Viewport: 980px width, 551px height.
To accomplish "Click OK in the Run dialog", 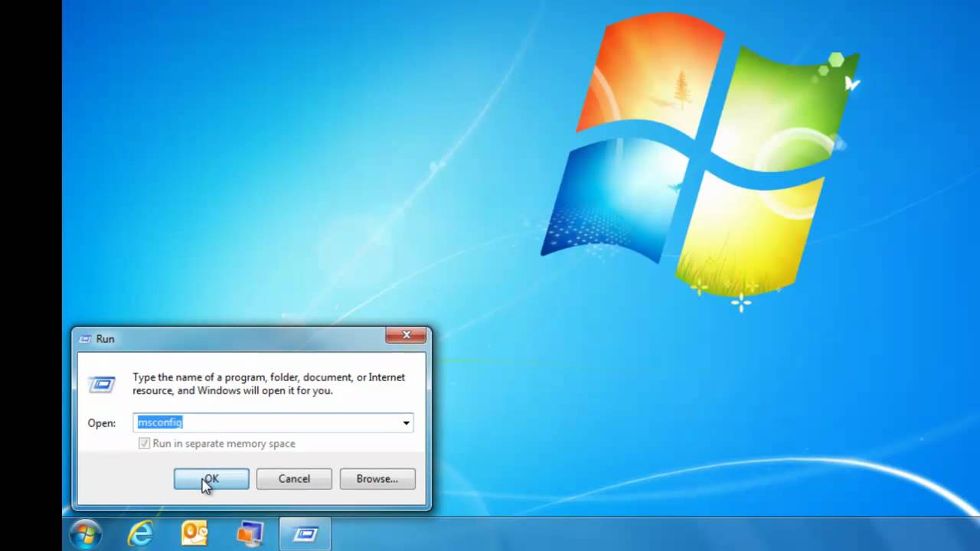I will 211,479.
